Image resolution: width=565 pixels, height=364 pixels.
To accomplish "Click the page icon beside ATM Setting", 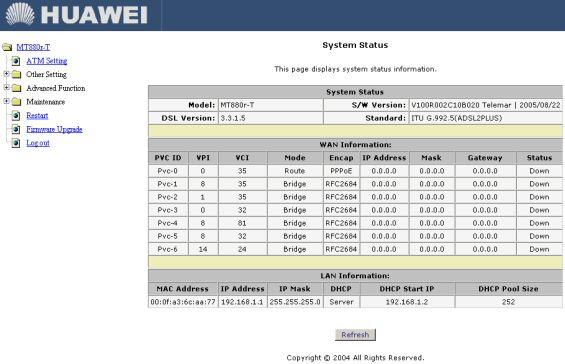I will [16, 61].
